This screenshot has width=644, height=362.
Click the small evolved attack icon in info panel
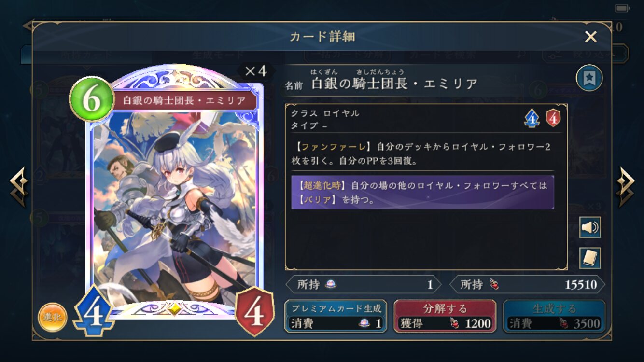tap(532, 118)
